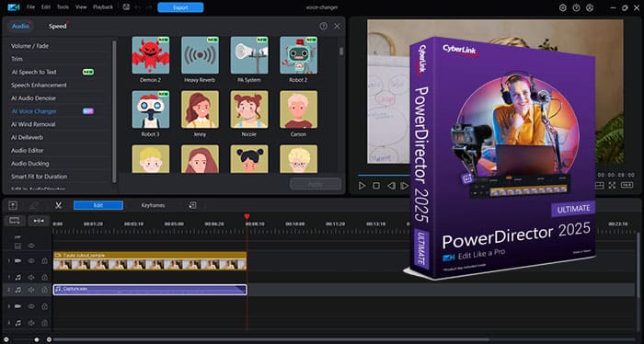Click the help icon in title bar
Viewport: 644px width, 344px height.
tap(576, 7)
